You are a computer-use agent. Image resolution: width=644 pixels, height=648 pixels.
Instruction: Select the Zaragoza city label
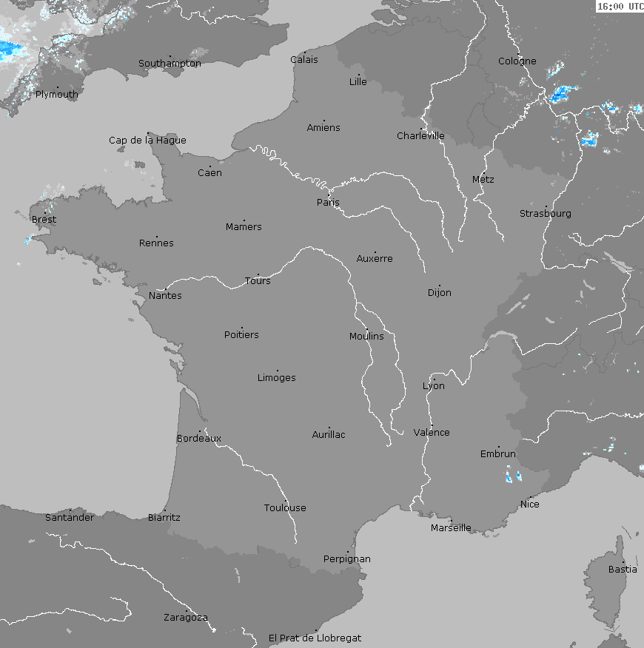[x=185, y=618]
